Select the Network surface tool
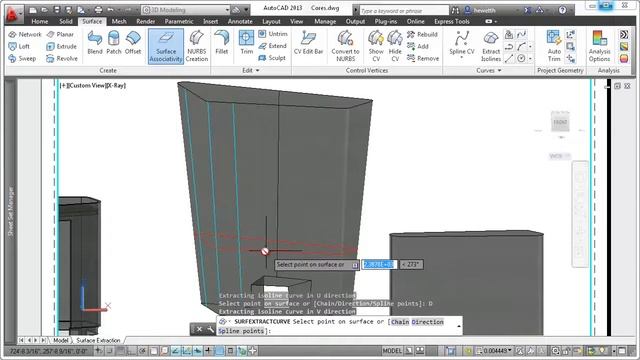Viewport: 640px width, 360px height. 25,34
